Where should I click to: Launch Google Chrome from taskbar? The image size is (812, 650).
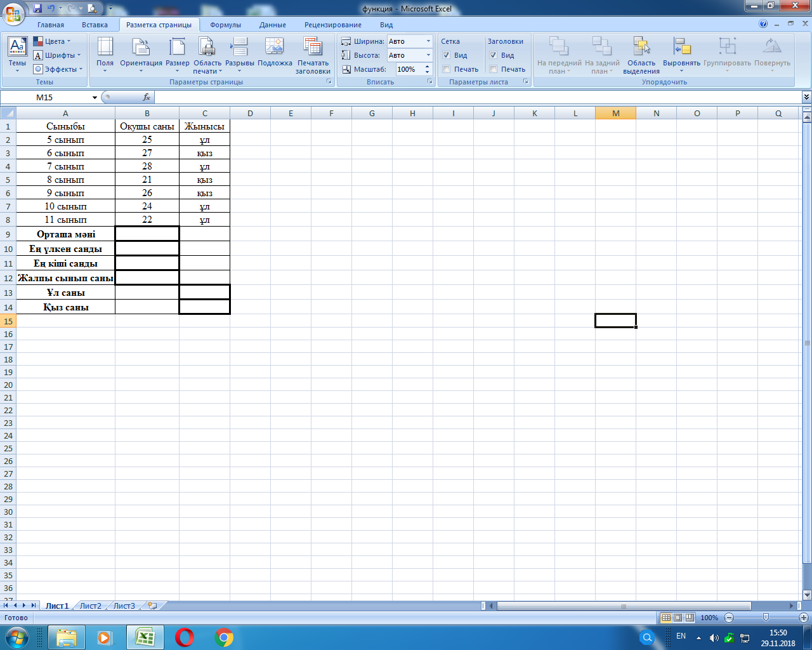point(224,637)
